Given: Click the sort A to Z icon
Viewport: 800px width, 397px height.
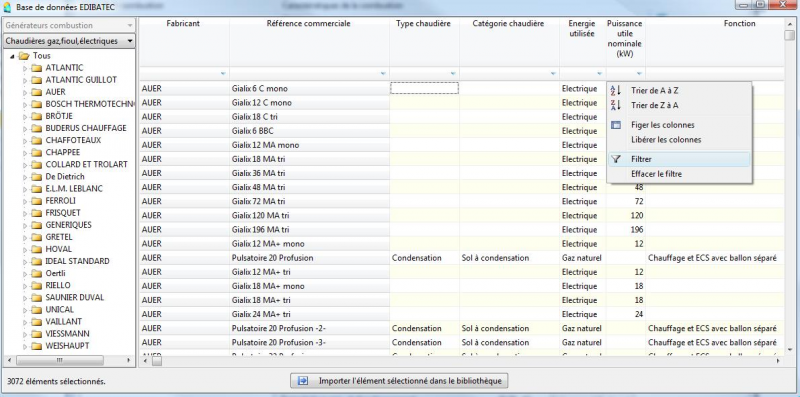Looking at the screenshot, I should point(616,90).
